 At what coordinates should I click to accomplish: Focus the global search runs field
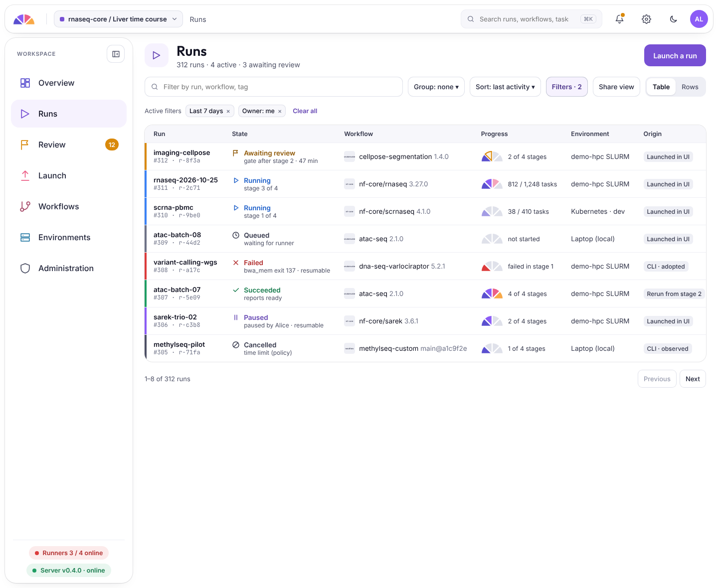tap(532, 19)
